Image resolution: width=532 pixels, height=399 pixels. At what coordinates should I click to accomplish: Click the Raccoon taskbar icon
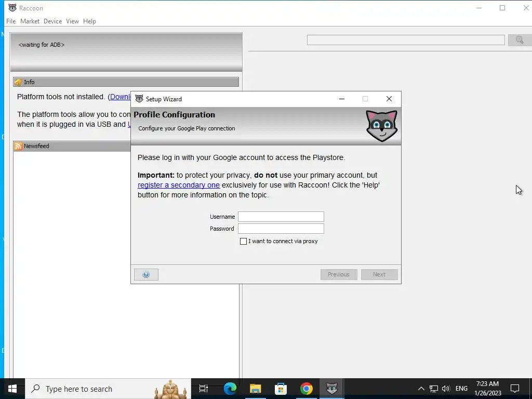[331, 389]
